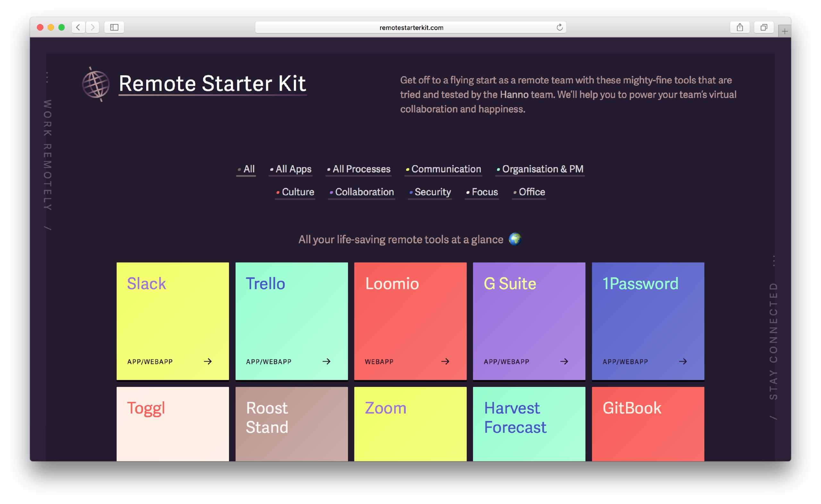Click the Work Remotely side label
The height and width of the screenshot is (504, 821).
coord(47,155)
